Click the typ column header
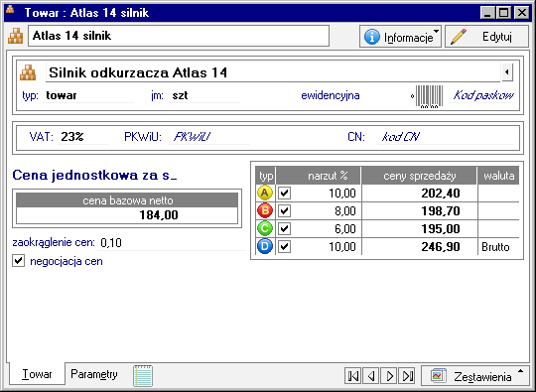536x392 pixels. click(266, 176)
